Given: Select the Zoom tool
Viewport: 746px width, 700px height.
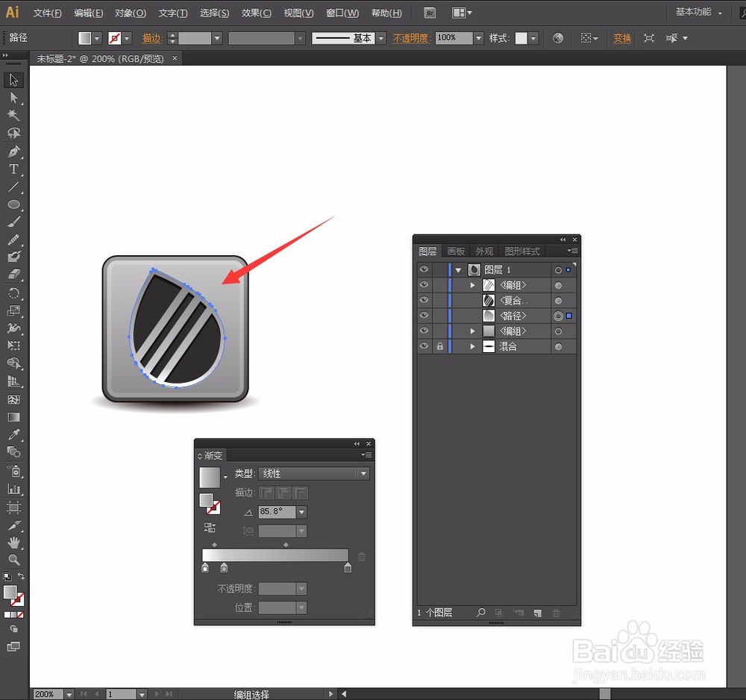Looking at the screenshot, I should [13, 560].
